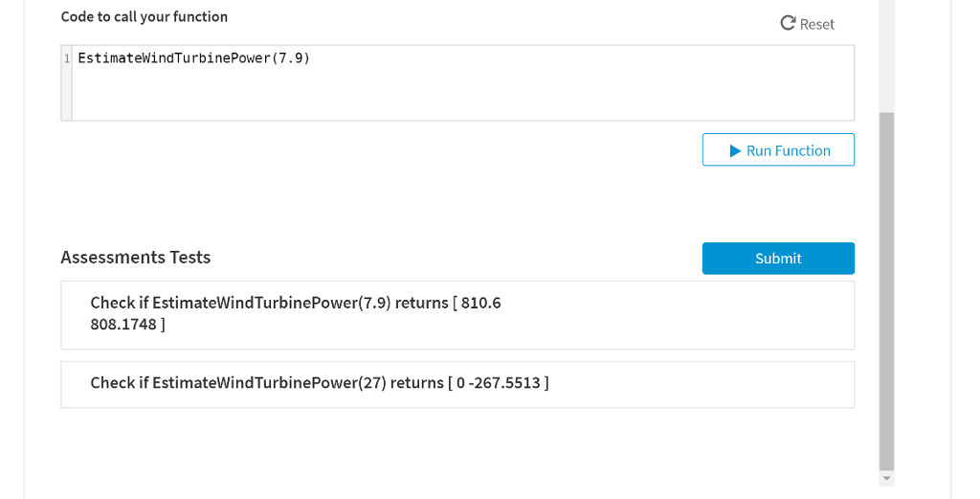Image resolution: width=980 pixels, height=499 pixels.
Task: Expand the EstimateWindTurbinePower(7.9) assessment test row
Action: point(457,314)
